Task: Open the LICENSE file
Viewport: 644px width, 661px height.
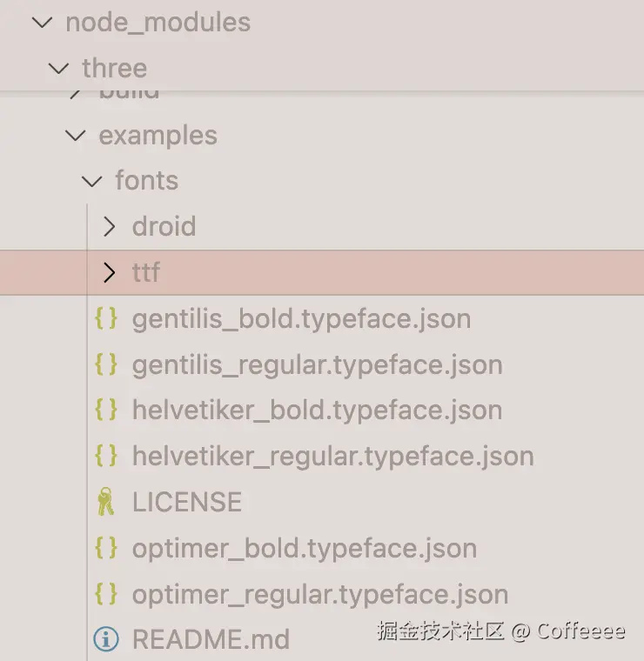Action: coord(186,502)
